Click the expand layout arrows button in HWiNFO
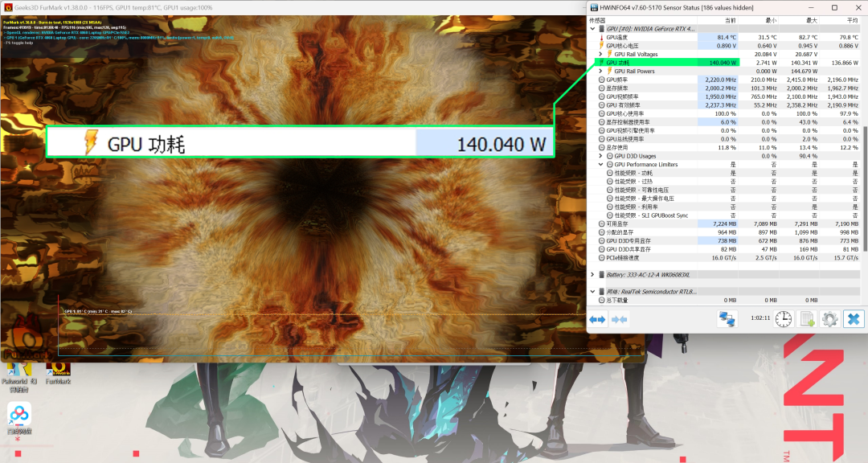The image size is (868, 463). [x=597, y=319]
